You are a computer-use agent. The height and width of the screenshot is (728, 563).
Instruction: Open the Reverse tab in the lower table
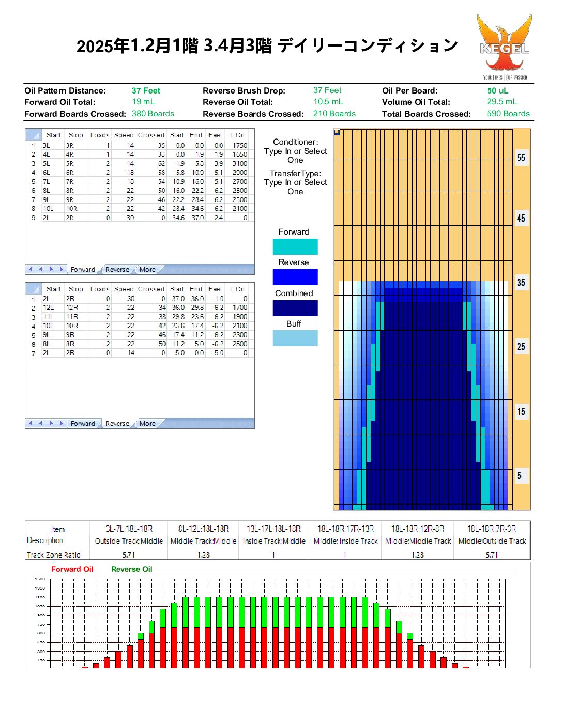[117, 423]
